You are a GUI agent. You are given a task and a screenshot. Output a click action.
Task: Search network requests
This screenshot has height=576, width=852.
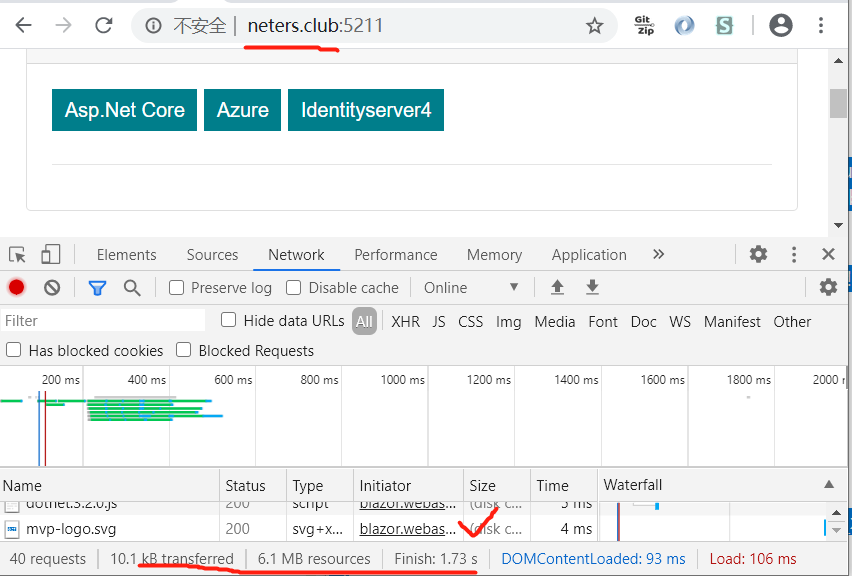coord(132,287)
